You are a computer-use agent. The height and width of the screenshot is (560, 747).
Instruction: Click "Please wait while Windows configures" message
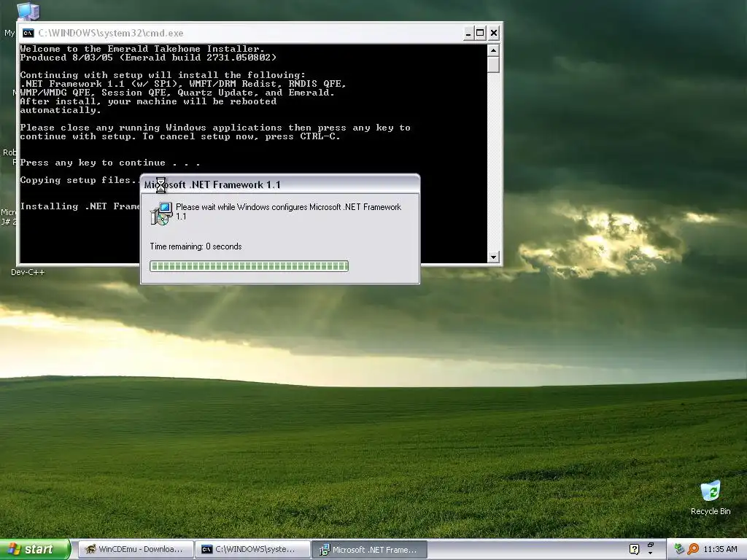click(289, 211)
